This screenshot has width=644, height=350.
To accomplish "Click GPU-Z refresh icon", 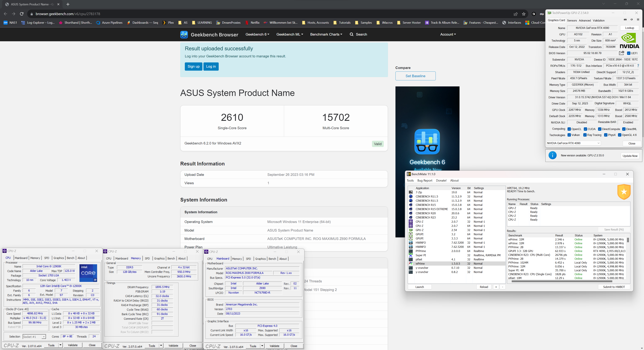I will tap(631, 20).
